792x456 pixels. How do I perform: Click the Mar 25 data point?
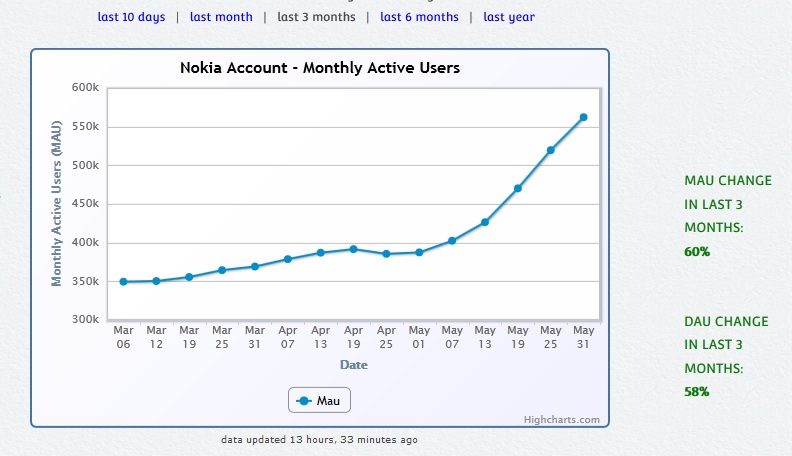(x=222, y=270)
